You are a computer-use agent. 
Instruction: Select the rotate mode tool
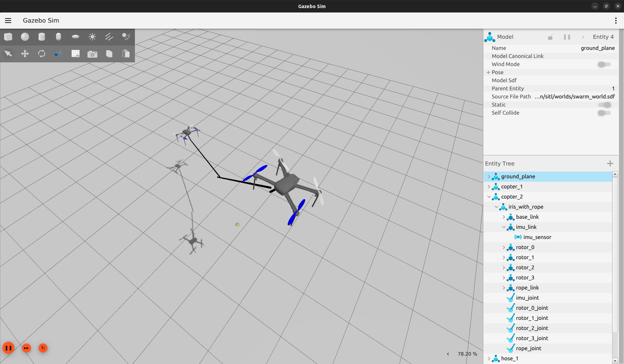point(41,54)
